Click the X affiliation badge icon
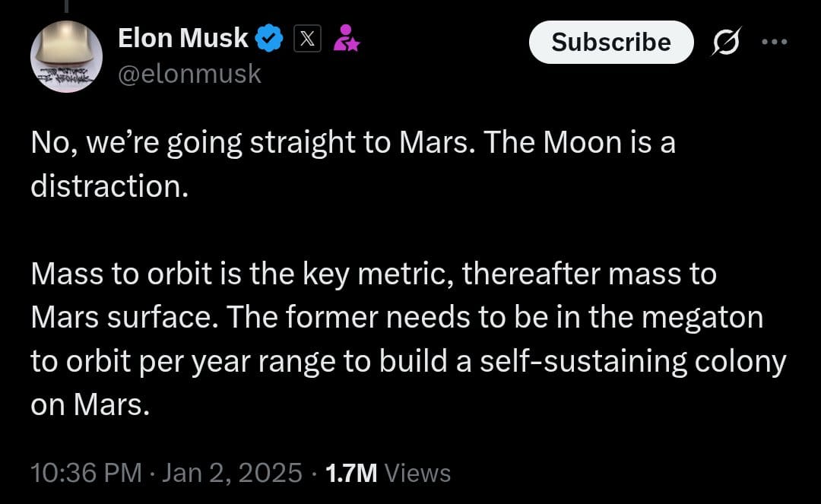 click(306, 38)
